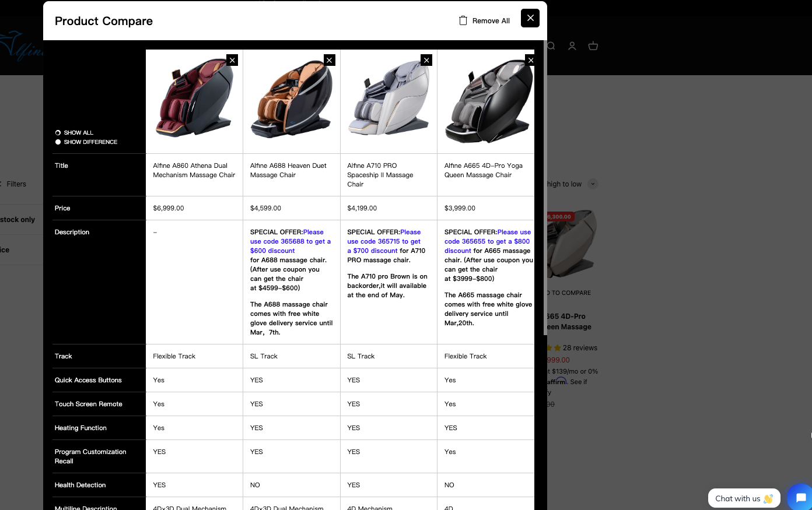Expand the price sort order dropdown

point(593,184)
